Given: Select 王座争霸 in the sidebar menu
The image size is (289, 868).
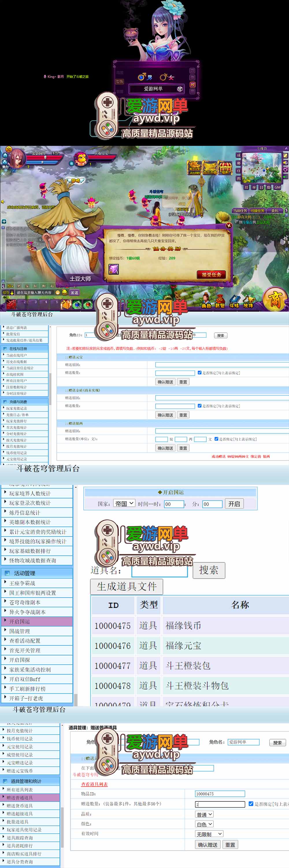Looking at the screenshot, I should [x=37, y=583].
